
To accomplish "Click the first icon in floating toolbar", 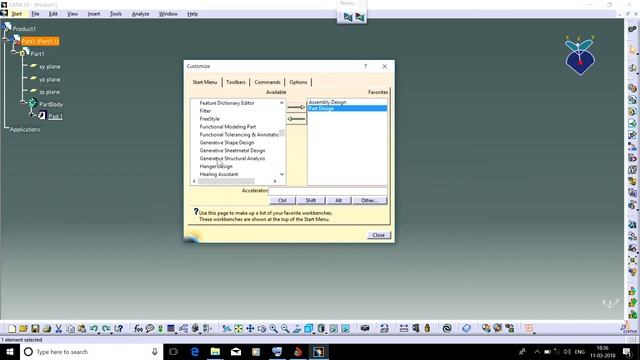I will [x=348, y=17].
